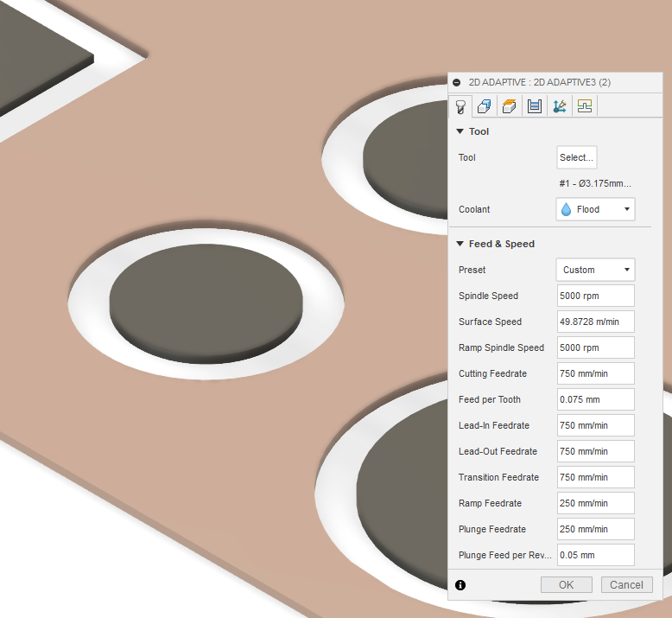Switch to the Geometry tab icon
Viewport: 672px width, 618px height.
(485, 106)
